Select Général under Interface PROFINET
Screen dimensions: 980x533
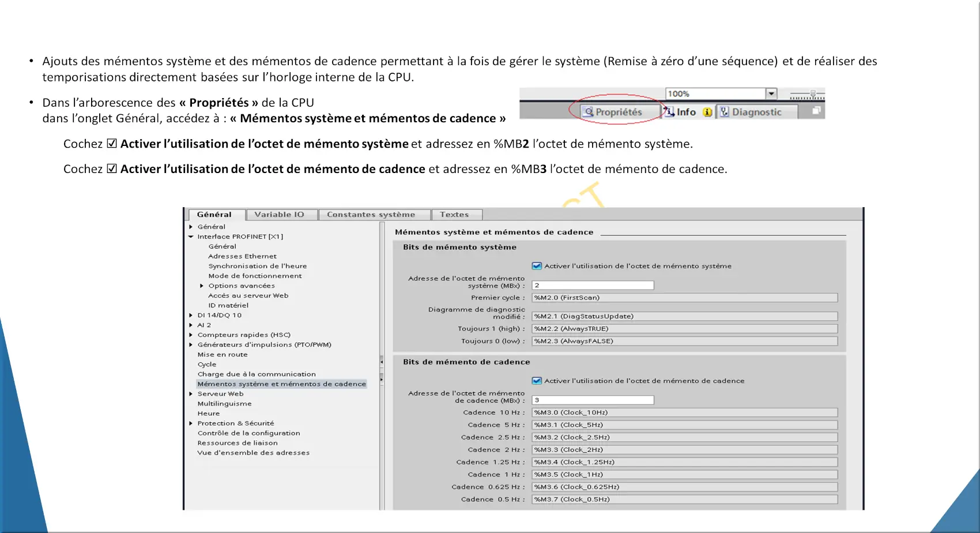pyautogui.click(x=223, y=246)
